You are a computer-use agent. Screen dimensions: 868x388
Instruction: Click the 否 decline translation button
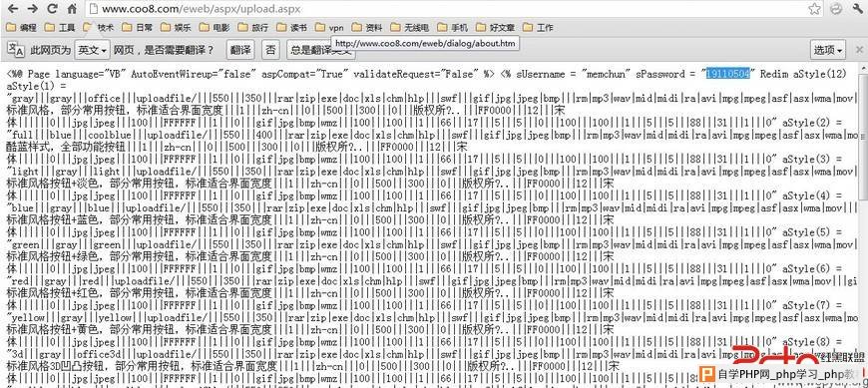point(270,50)
